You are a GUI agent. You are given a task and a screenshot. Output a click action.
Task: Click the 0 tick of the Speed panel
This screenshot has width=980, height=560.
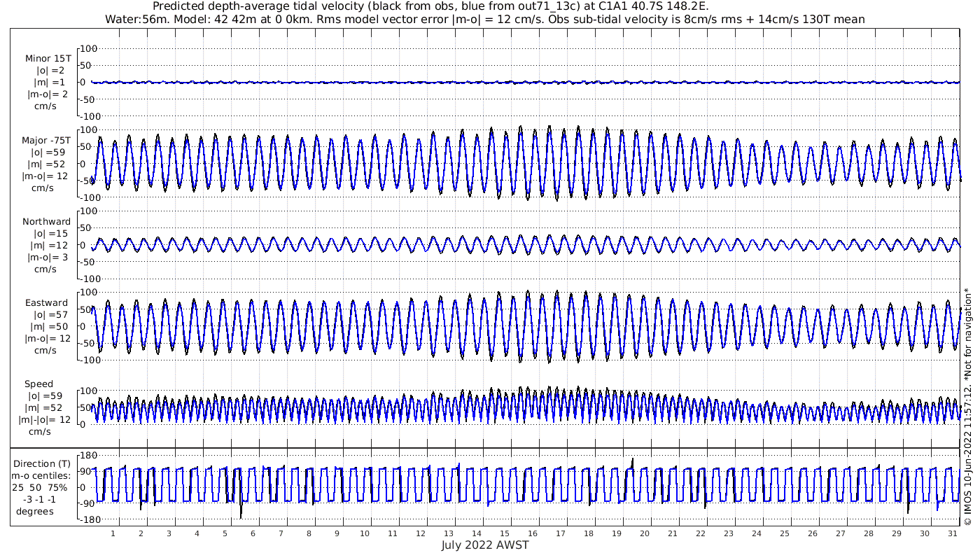(83, 424)
